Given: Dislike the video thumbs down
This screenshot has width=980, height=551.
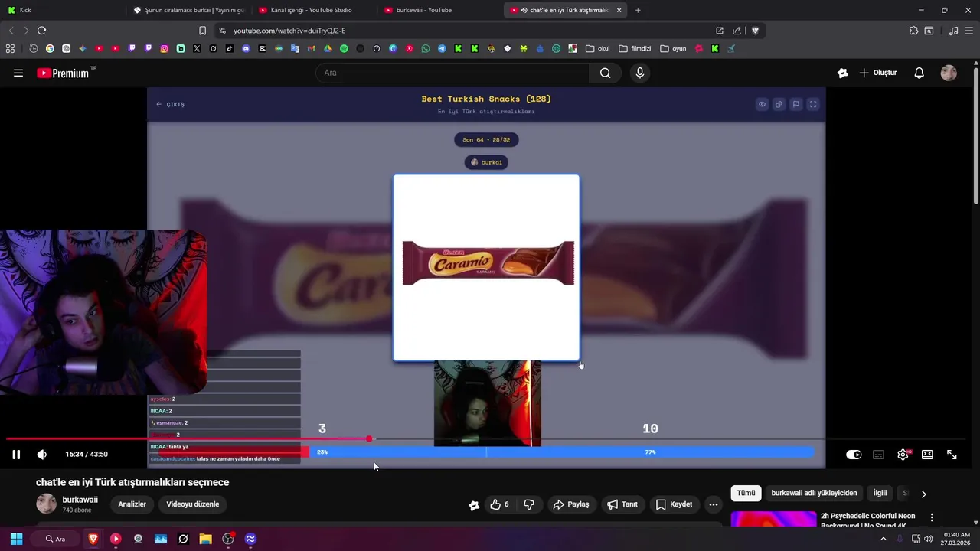Looking at the screenshot, I should pyautogui.click(x=528, y=504).
